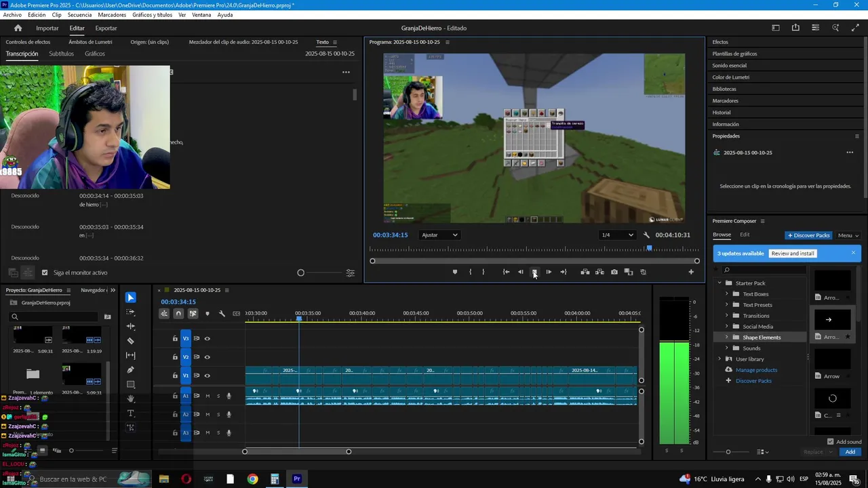Open playback resolution 1/4 dropdown
This screenshot has height=488, width=868.
(617, 235)
